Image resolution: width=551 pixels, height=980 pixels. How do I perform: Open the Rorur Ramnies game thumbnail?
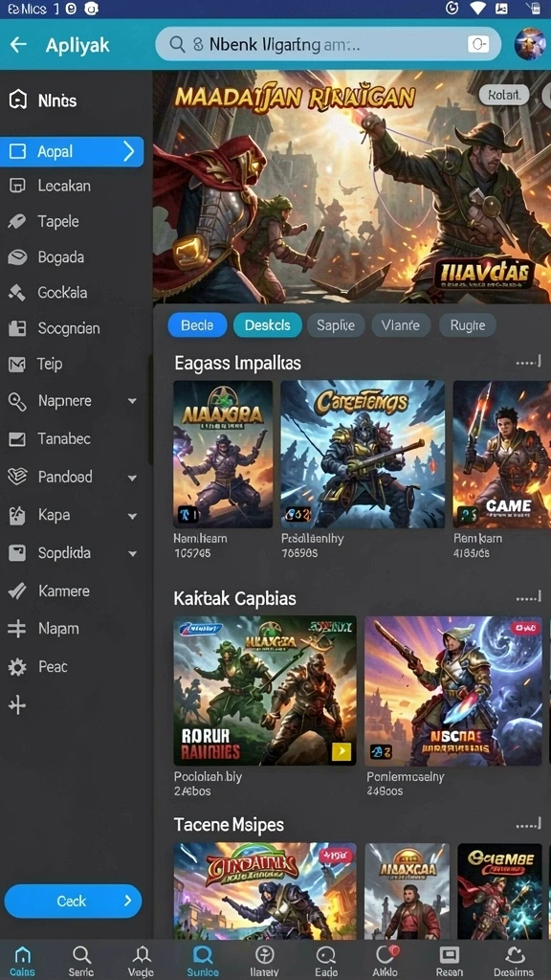pyautogui.click(x=265, y=691)
